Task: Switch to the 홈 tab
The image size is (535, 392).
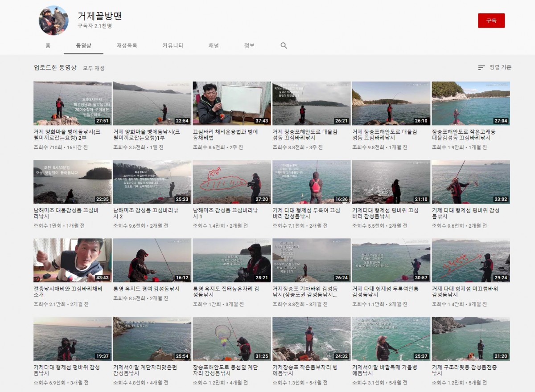Action: tap(48, 45)
